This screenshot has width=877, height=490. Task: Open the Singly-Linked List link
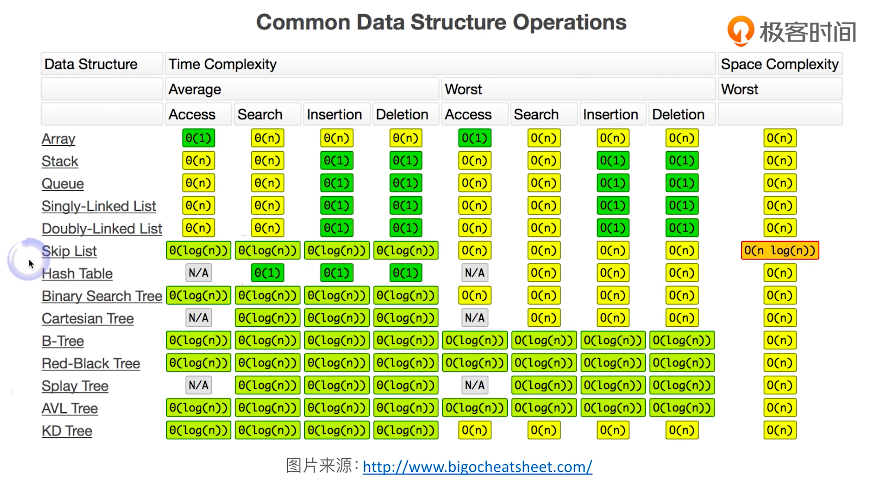pyautogui.click(x=98, y=206)
